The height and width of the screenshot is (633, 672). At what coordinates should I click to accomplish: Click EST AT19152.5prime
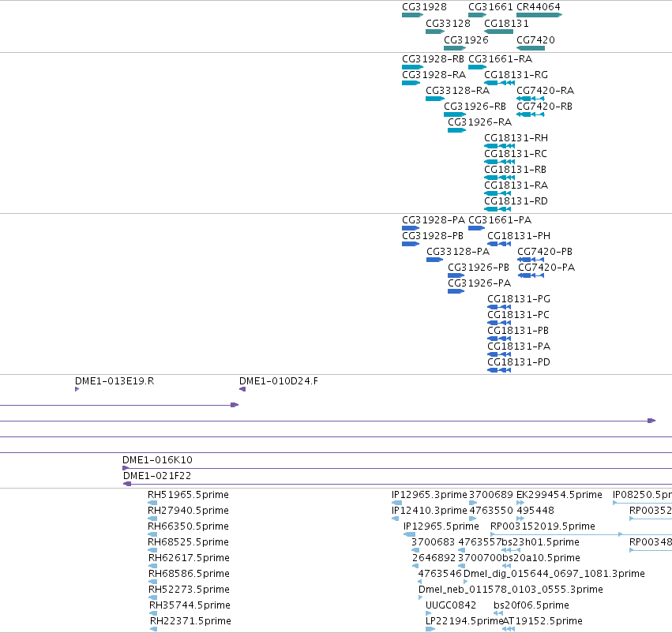coord(509,630)
